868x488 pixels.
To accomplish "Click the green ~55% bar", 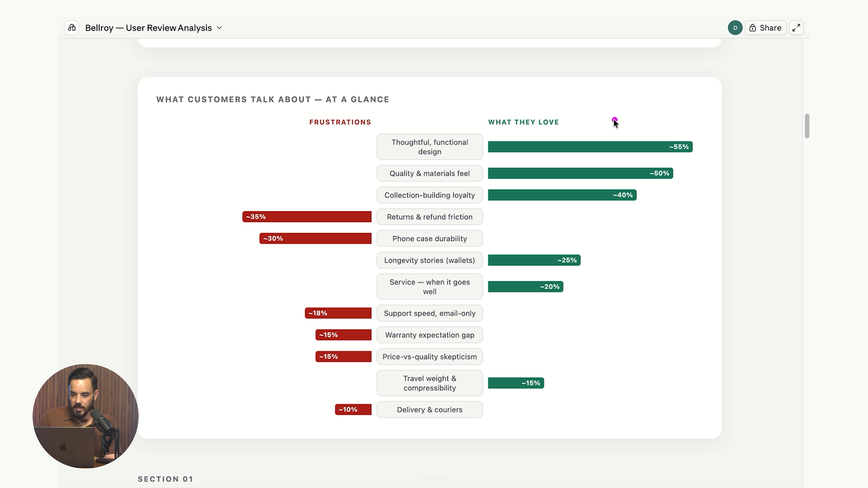I will point(590,147).
